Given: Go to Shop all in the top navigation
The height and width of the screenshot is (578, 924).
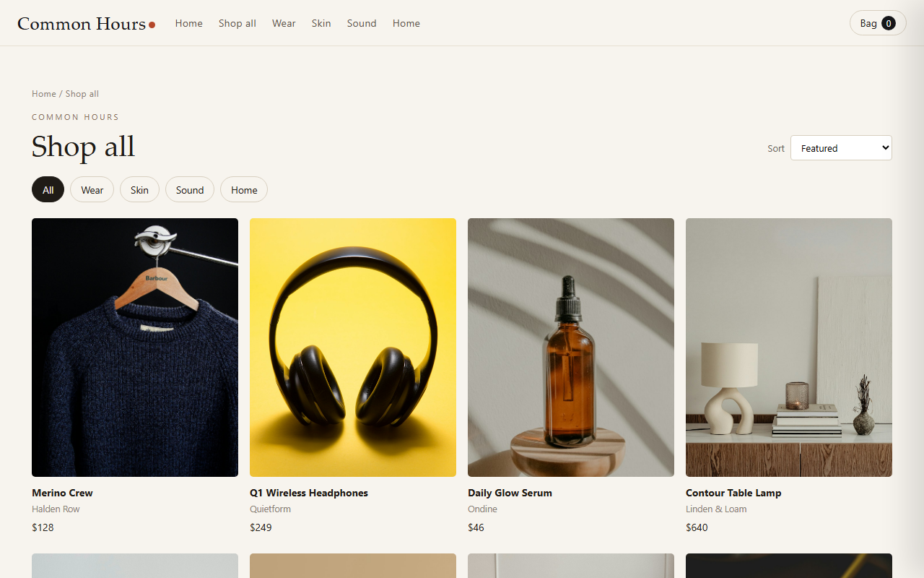Looking at the screenshot, I should (237, 23).
